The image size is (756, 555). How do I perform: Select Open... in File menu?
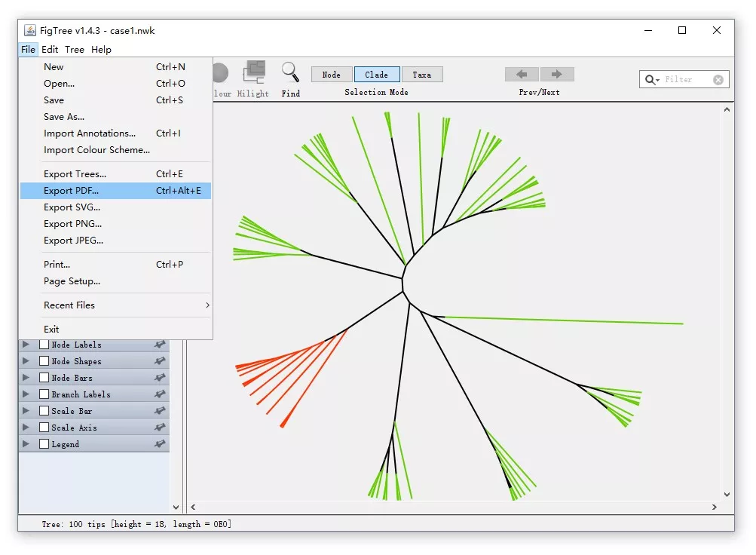click(x=116, y=84)
